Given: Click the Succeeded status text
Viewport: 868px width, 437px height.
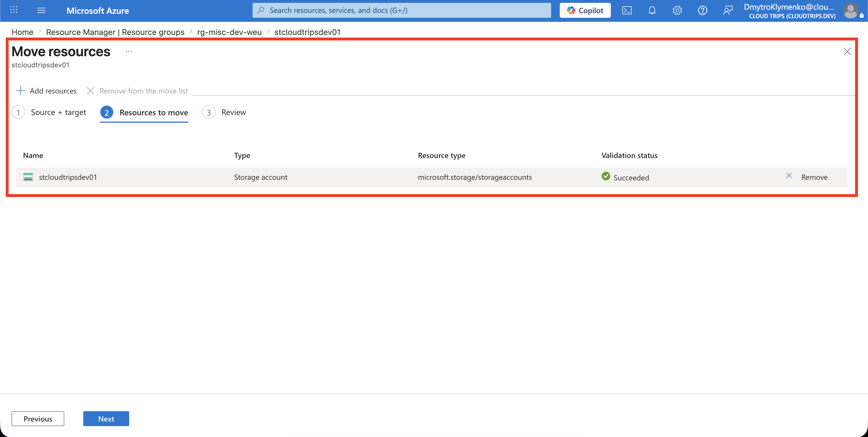Looking at the screenshot, I should pos(631,177).
